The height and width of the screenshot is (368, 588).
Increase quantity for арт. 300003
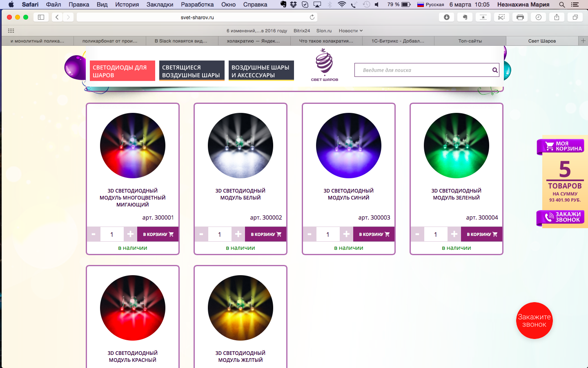(346, 234)
